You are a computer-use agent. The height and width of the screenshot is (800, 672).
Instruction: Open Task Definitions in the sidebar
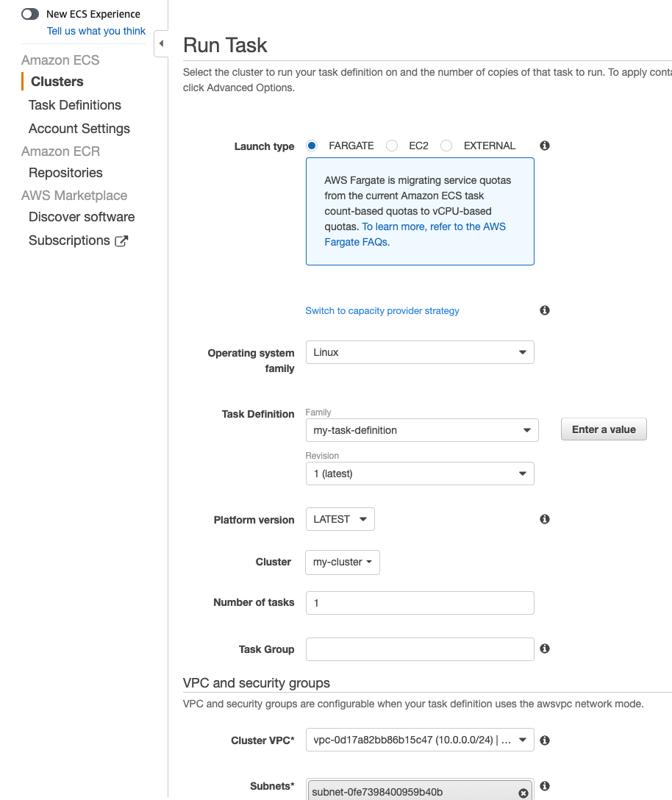click(75, 105)
